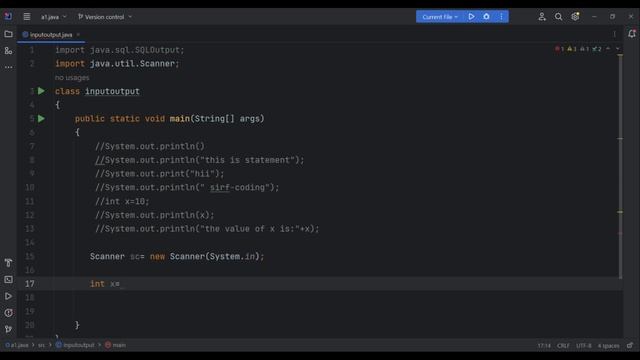Screen dimensions: 640x360
Task: Click the 'Scanner(System.in)' text on line 15
Action: [215, 256]
